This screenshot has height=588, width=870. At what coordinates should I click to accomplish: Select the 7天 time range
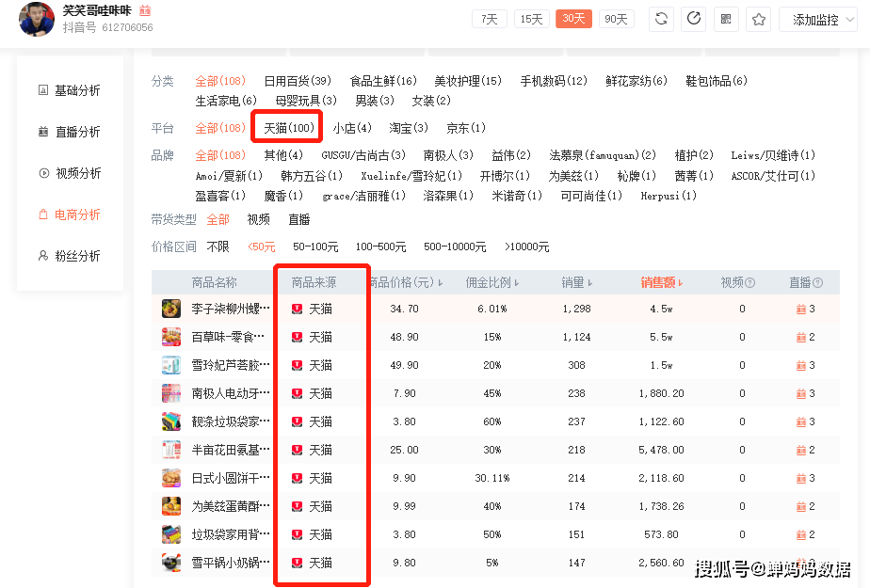tap(490, 20)
